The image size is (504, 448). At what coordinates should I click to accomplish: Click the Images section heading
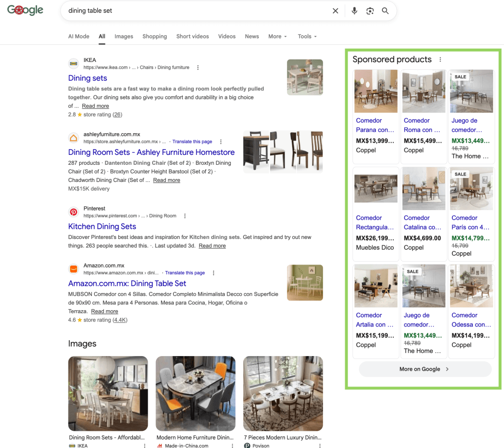click(x=82, y=344)
